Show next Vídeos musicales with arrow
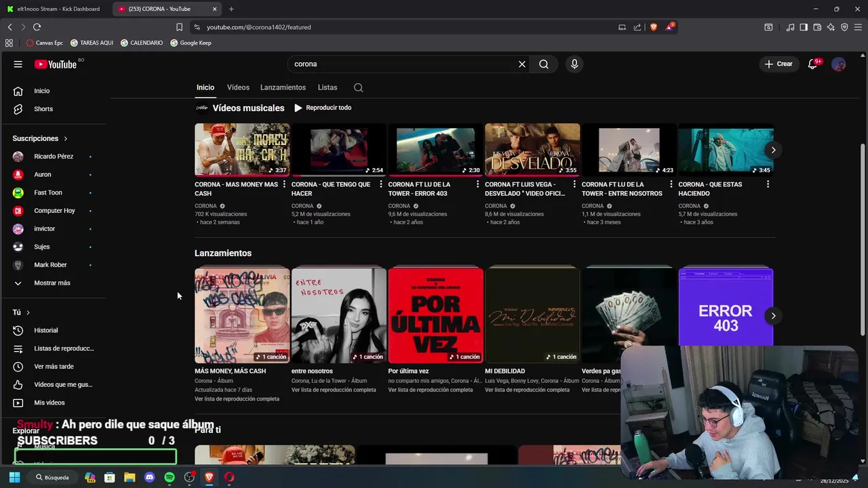The width and height of the screenshot is (868, 488). click(773, 150)
